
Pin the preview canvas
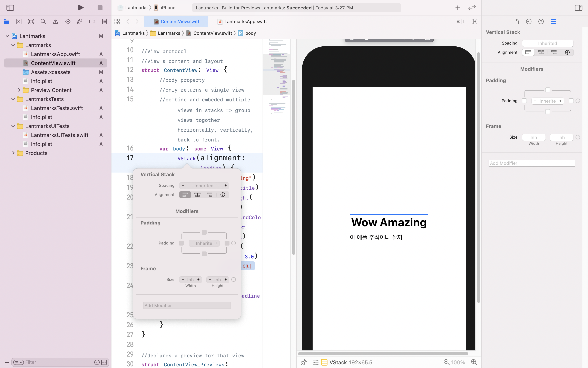point(304,362)
